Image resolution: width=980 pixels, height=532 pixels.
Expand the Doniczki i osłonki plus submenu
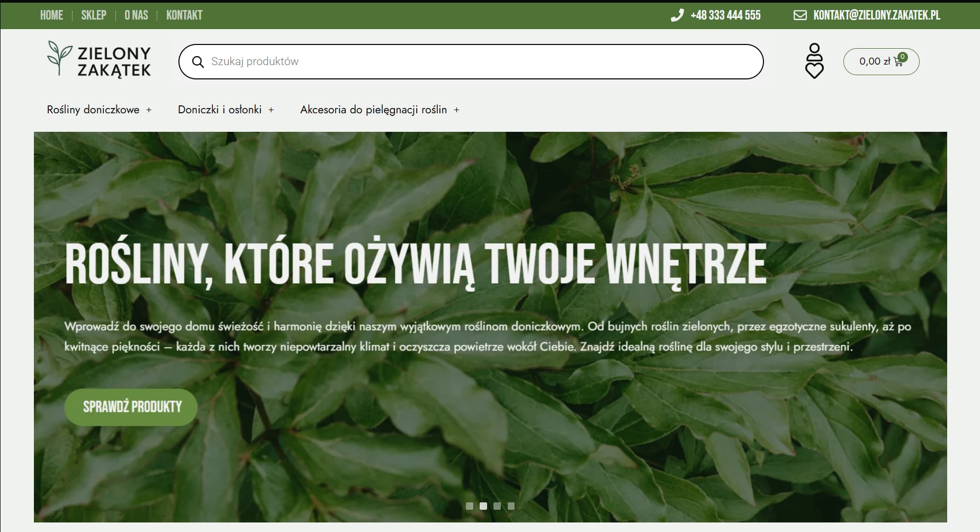271,110
